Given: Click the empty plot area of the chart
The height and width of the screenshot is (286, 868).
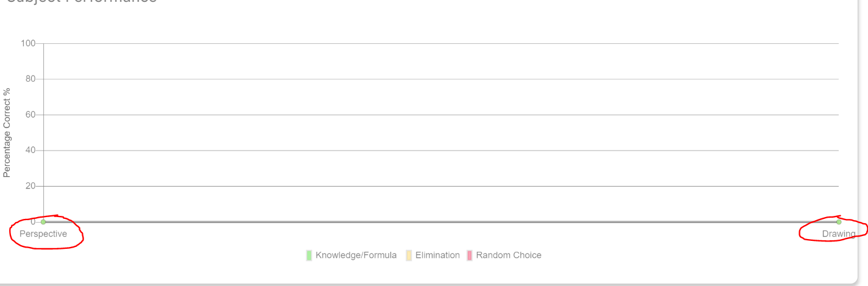Looking at the screenshot, I should tap(441, 132).
